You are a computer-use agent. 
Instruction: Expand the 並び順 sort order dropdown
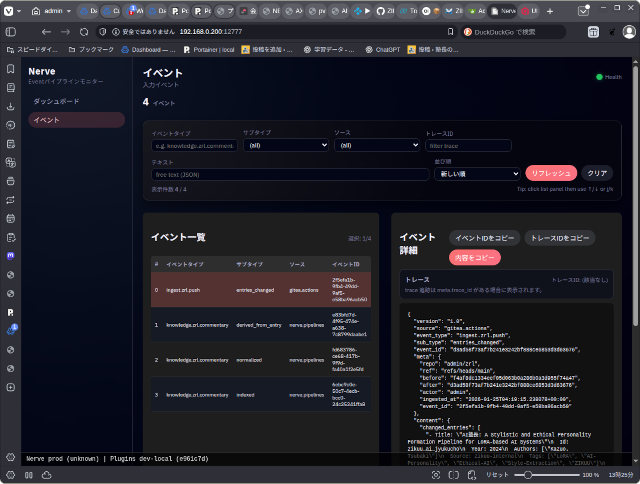coord(475,174)
